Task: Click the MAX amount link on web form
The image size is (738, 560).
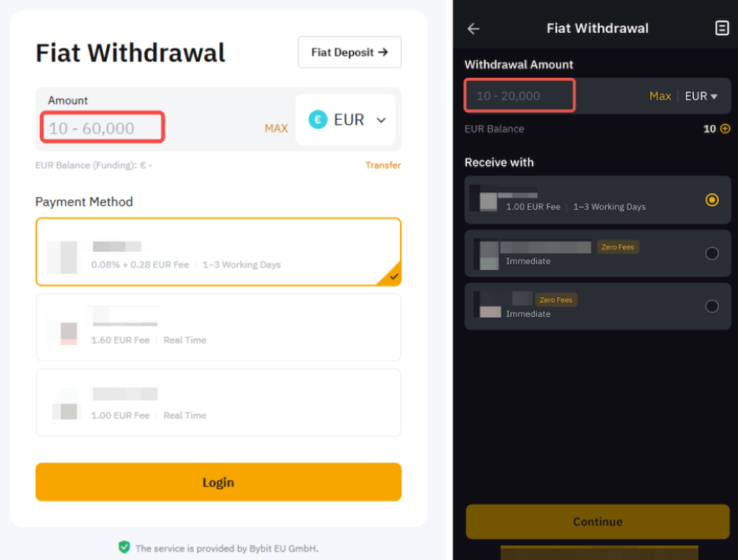Action: [276, 128]
